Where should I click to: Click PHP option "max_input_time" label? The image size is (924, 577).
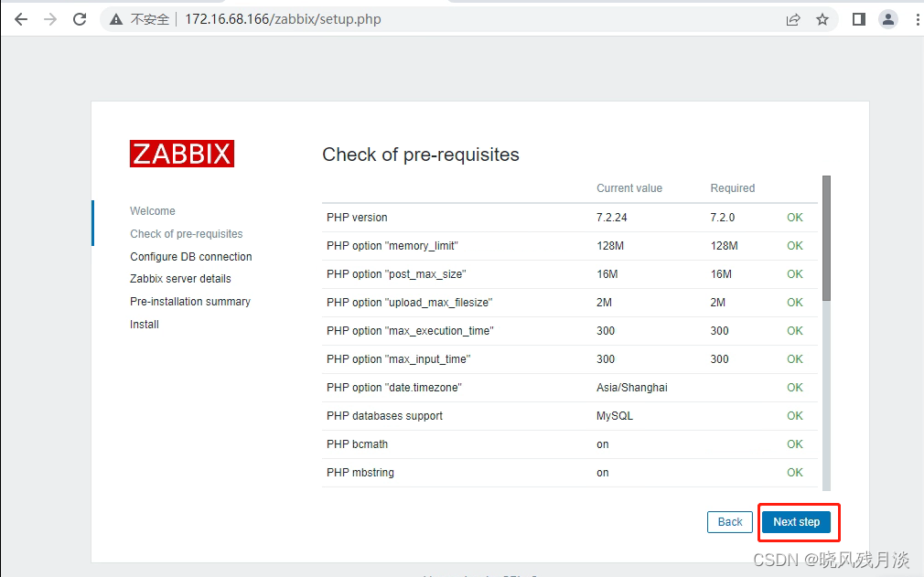tap(399, 359)
